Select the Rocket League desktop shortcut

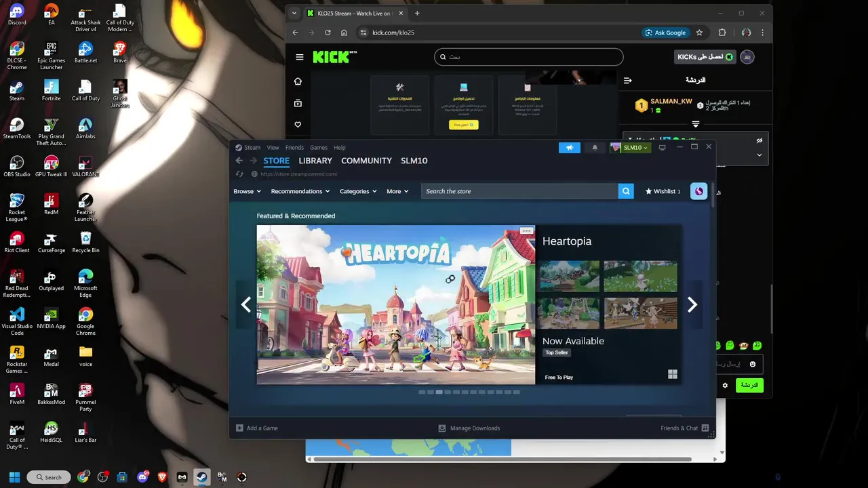17,207
